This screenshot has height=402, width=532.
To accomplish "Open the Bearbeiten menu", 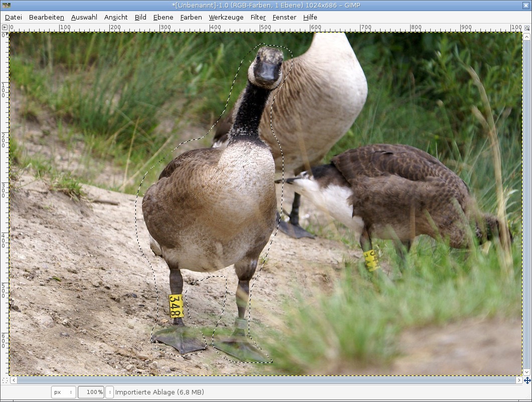I will click(x=47, y=17).
